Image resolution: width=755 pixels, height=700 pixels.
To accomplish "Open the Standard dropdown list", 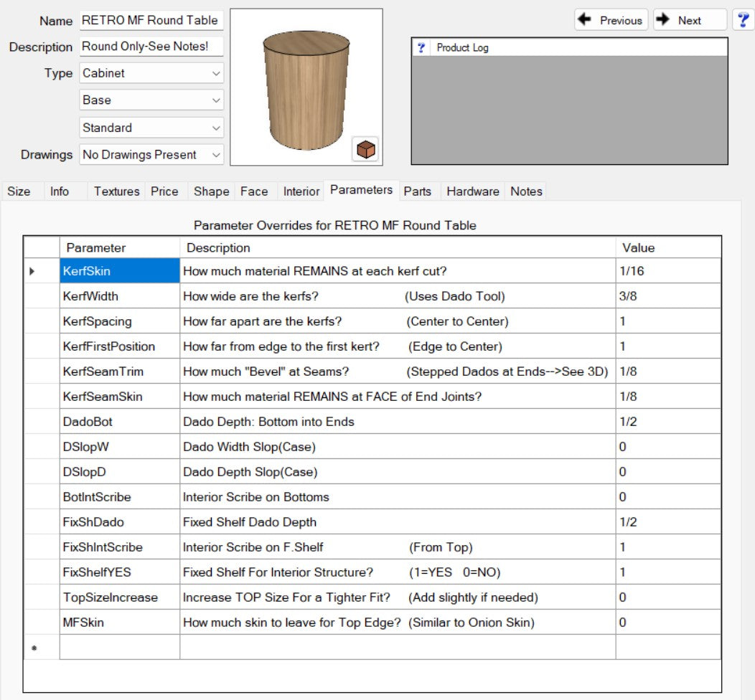I will click(x=151, y=128).
